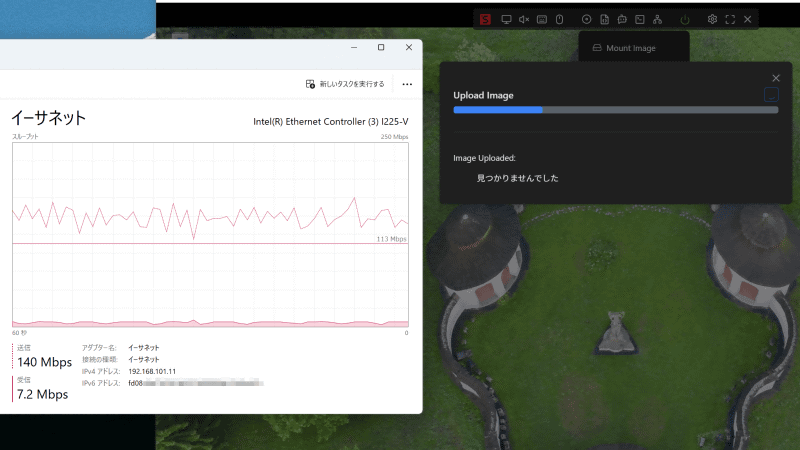The width and height of the screenshot is (800, 450).
Task: Minimize the Task Manager window
Action: click(354, 47)
